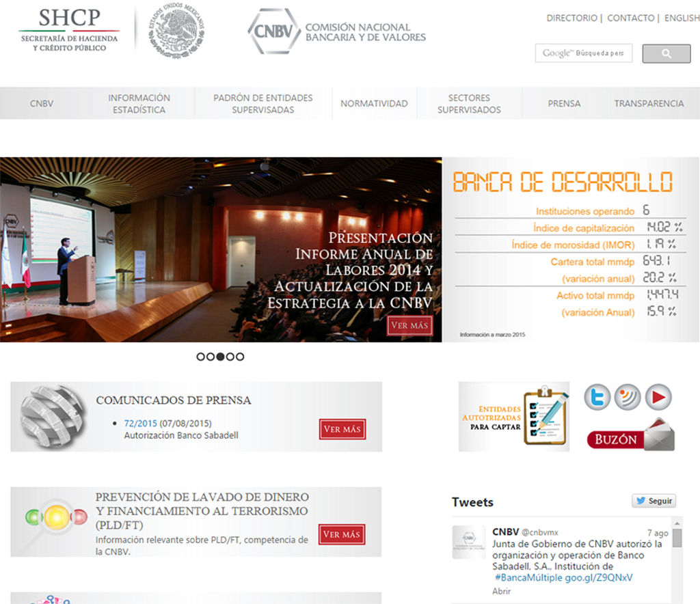Image resolution: width=700 pixels, height=604 pixels.
Task: Expand the Sectores Supervisados menu
Action: (x=469, y=104)
